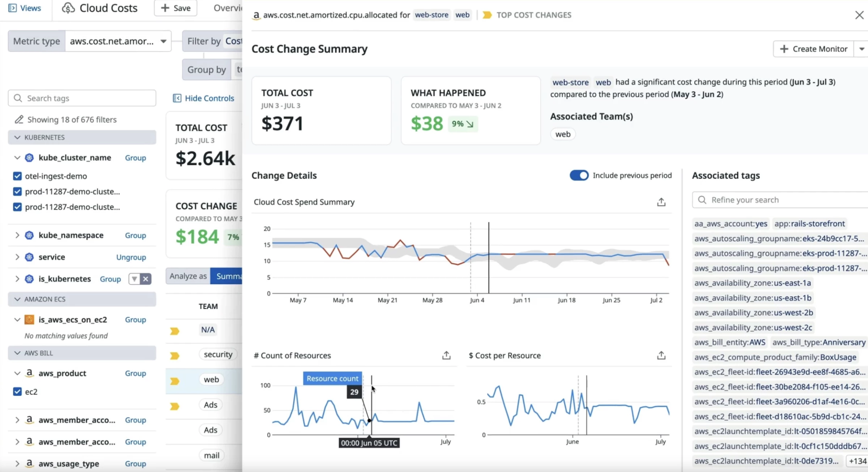Click Ungroup next to service

point(131,257)
